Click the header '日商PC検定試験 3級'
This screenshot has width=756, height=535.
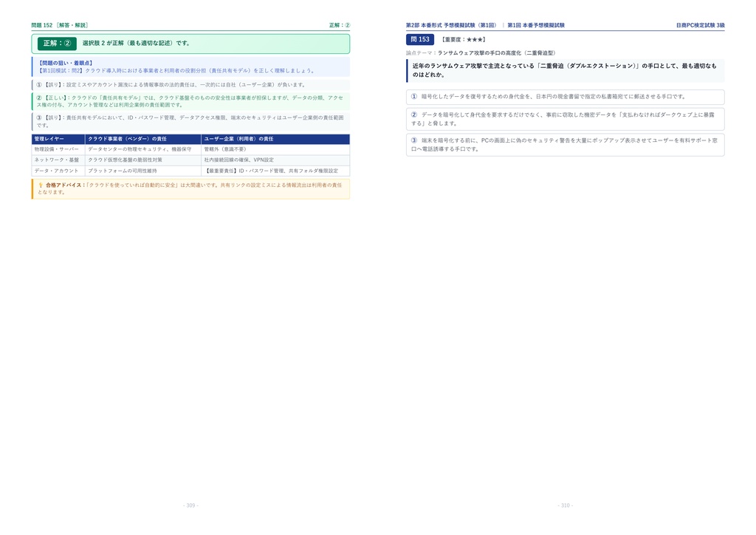pyautogui.click(x=700, y=25)
